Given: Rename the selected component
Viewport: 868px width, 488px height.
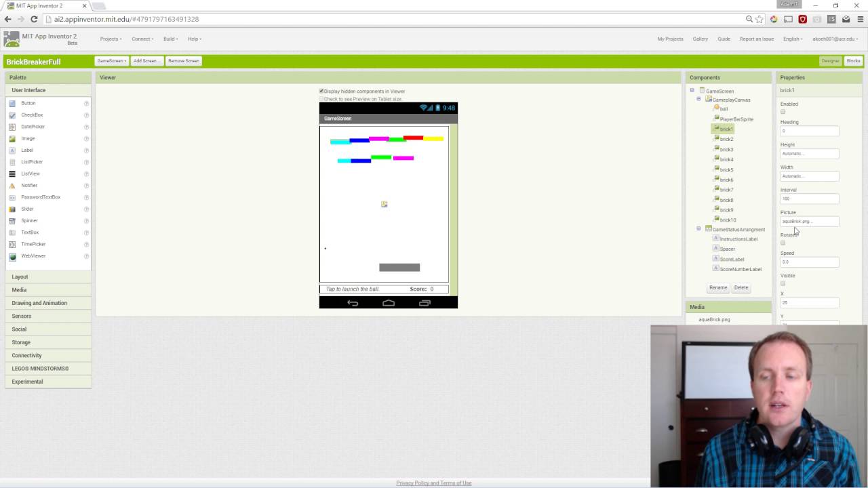Looking at the screenshot, I should [718, 287].
